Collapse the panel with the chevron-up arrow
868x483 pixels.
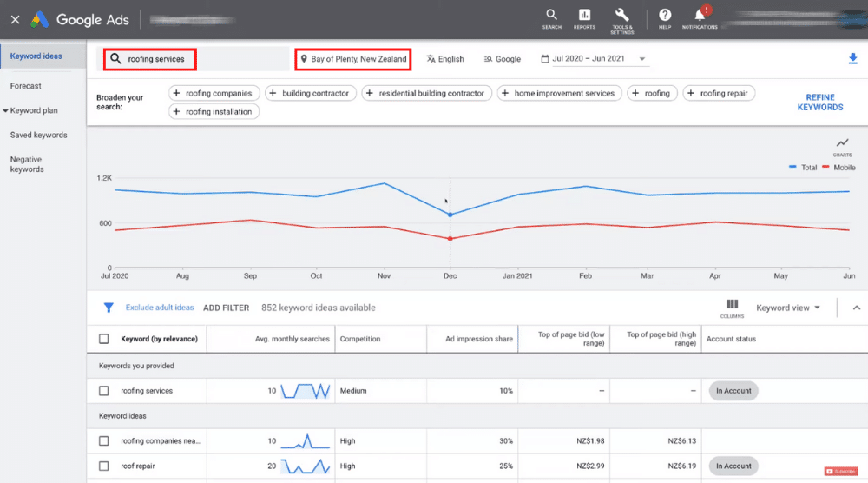857,308
